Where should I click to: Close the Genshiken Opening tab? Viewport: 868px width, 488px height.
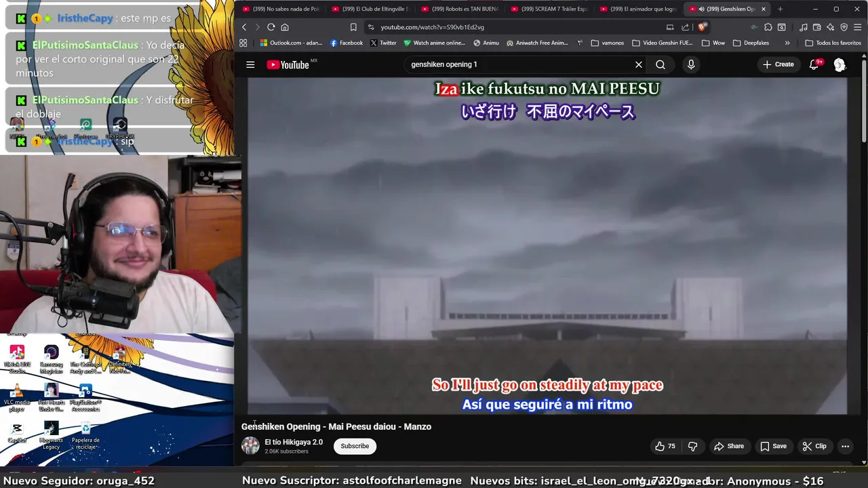point(764,9)
